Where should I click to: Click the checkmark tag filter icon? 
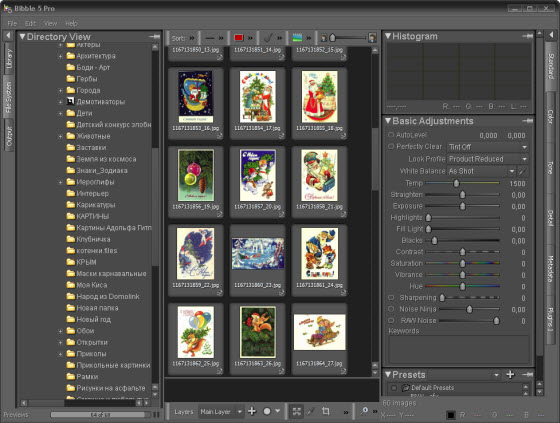268,38
